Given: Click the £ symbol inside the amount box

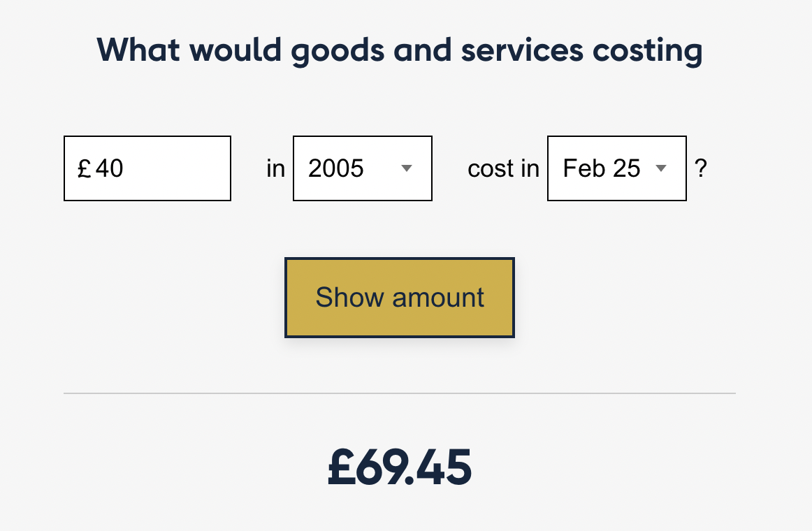Looking at the screenshot, I should coord(85,169).
